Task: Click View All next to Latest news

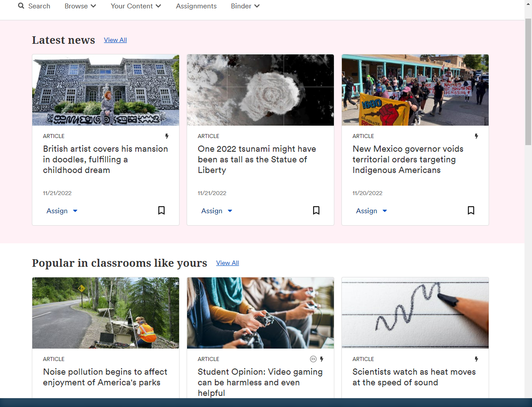Action: pyautogui.click(x=115, y=40)
